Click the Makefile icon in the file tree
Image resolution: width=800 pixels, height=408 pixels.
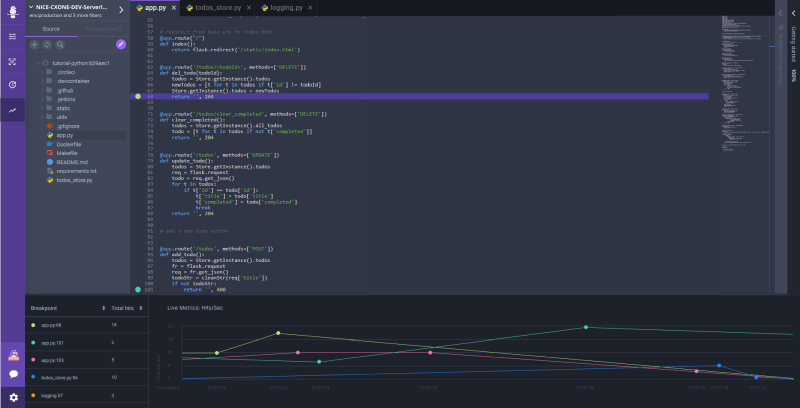point(49,153)
